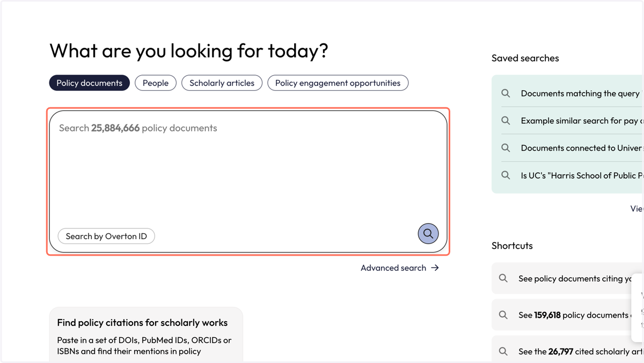
Task: Click the arrow next to Advanced search
Action: click(x=435, y=268)
